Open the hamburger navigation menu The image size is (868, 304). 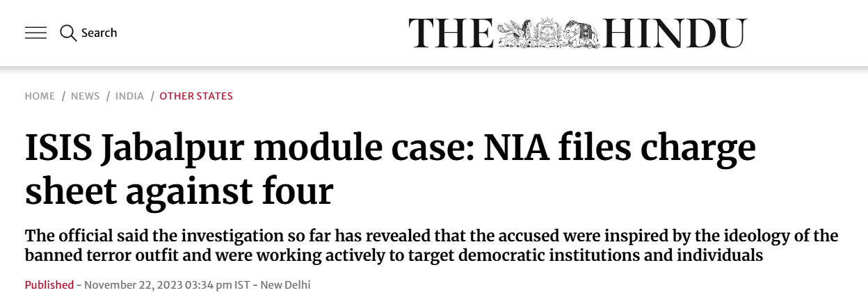point(35,33)
